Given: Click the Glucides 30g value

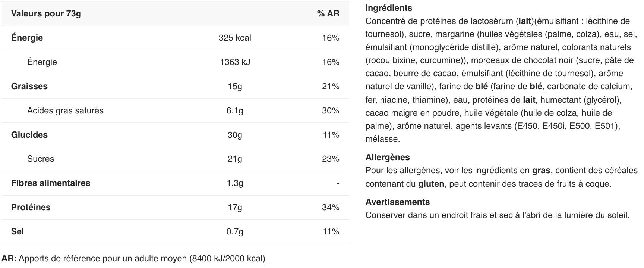Looking at the screenshot, I should pyautogui.click(x=235, y=135).
